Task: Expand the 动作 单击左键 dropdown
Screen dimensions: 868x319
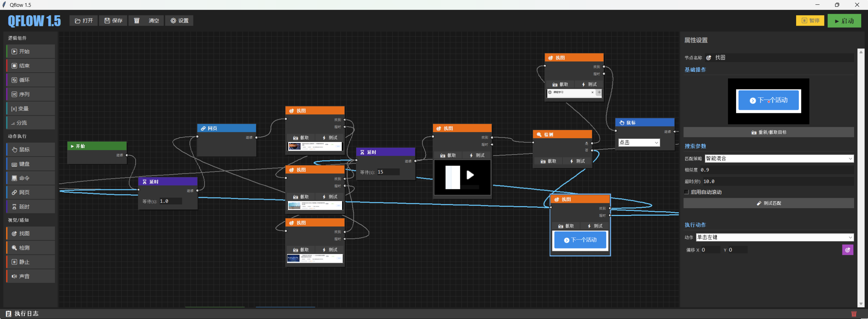Action: tap(774, 237)
